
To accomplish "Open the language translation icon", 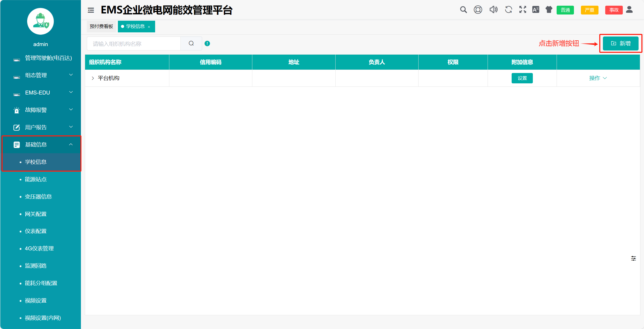I will [x=536, y=10].
